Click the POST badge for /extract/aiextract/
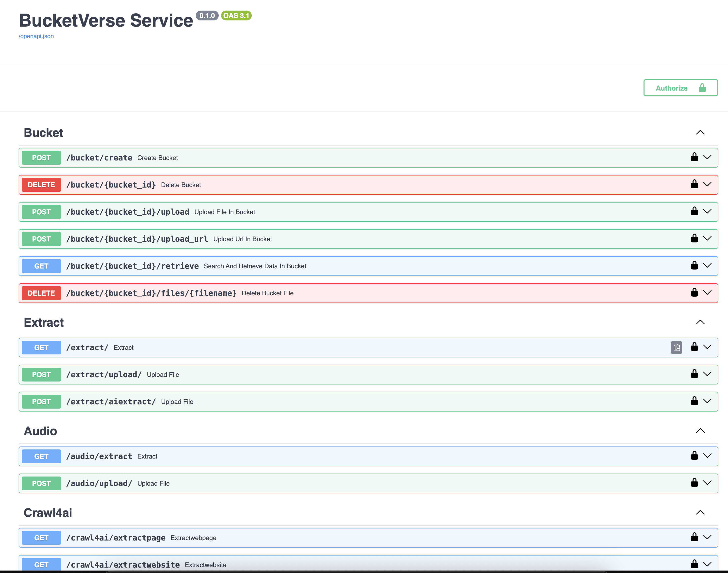Image resolution: width=728 pixels, height=573 pixels. point(41,402)
